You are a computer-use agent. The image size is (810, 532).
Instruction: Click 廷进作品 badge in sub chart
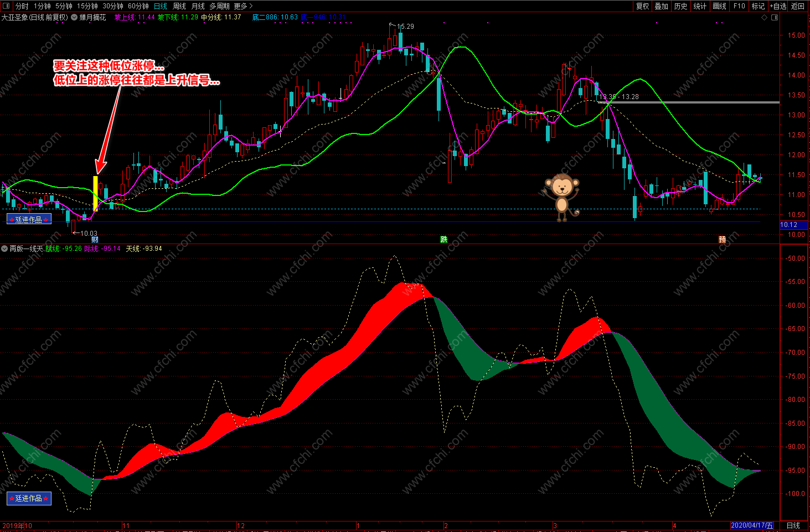click(x=29, y=498)
